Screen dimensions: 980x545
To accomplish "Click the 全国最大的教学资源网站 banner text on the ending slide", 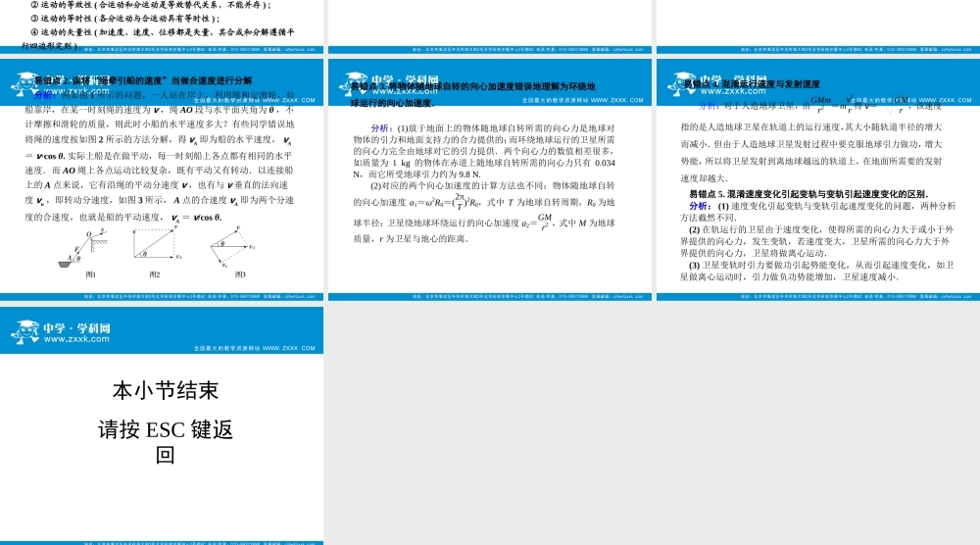I will (255, 348).
